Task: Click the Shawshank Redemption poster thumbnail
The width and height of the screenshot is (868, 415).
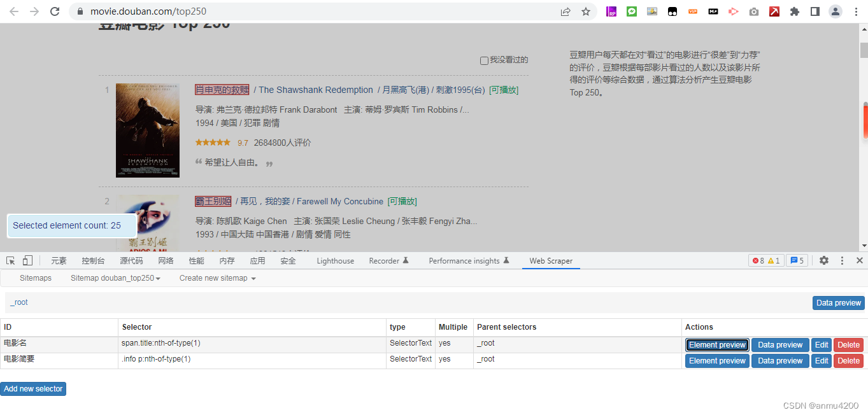Action: pos(148,130)
